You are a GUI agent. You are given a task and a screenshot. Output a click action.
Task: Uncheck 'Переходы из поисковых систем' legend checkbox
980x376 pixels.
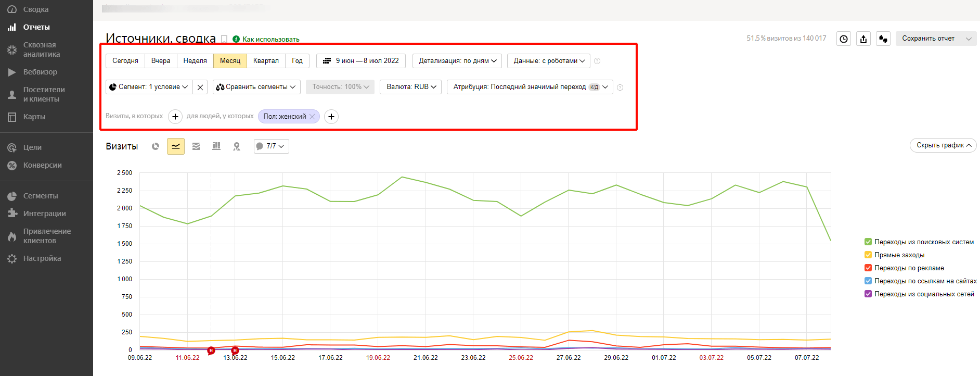(x=868, y=242)
